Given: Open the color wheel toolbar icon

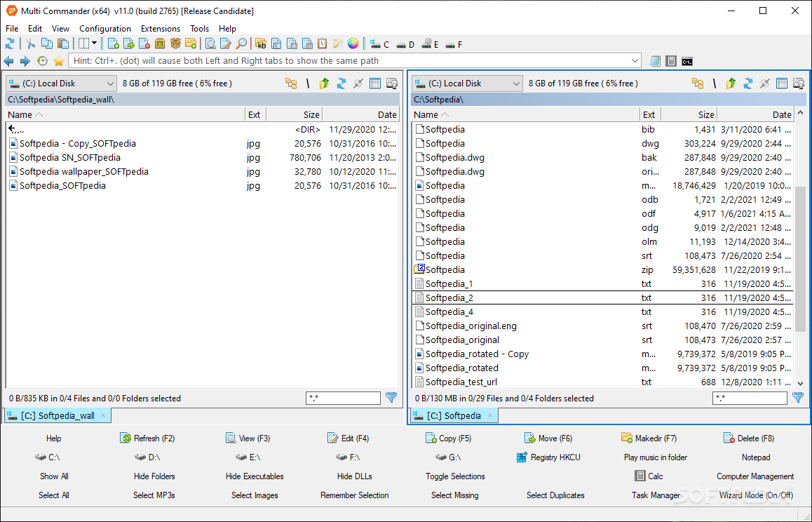Looking at the screenshot, I should (x=353, y=44).
